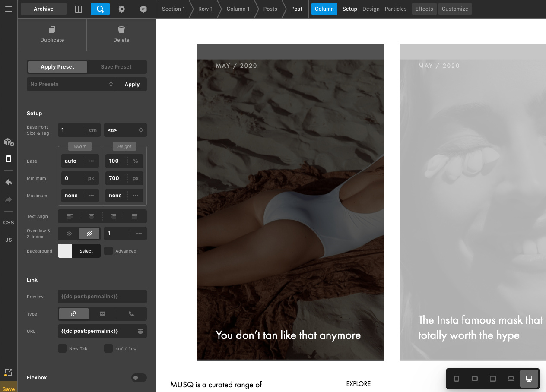Click the magnifier inspector icon
This screenshot has width=546, height=392.
point(100,9)
